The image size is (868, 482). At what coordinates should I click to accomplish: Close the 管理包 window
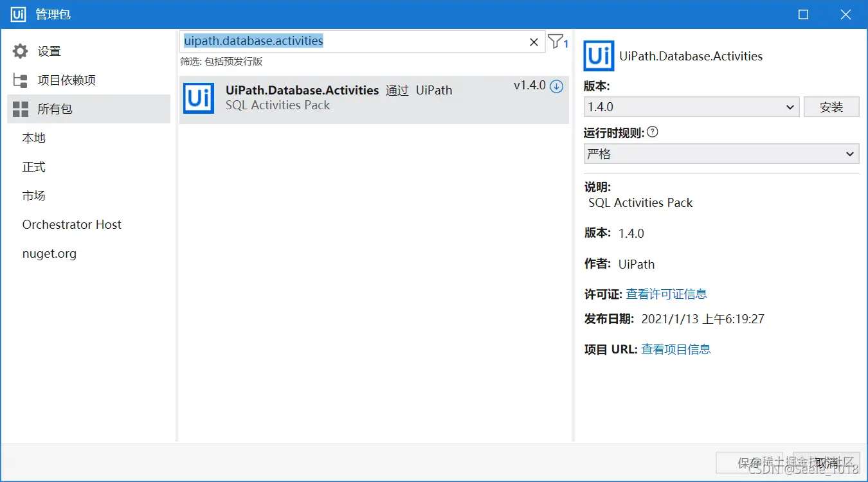point(845,14)
